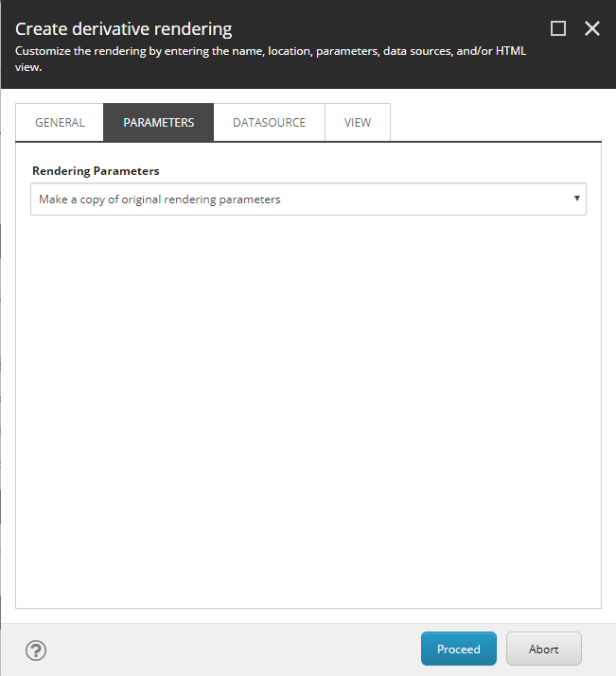Switch to the General tab
This screenshot has height=676, width=616.
coord(60,122)
